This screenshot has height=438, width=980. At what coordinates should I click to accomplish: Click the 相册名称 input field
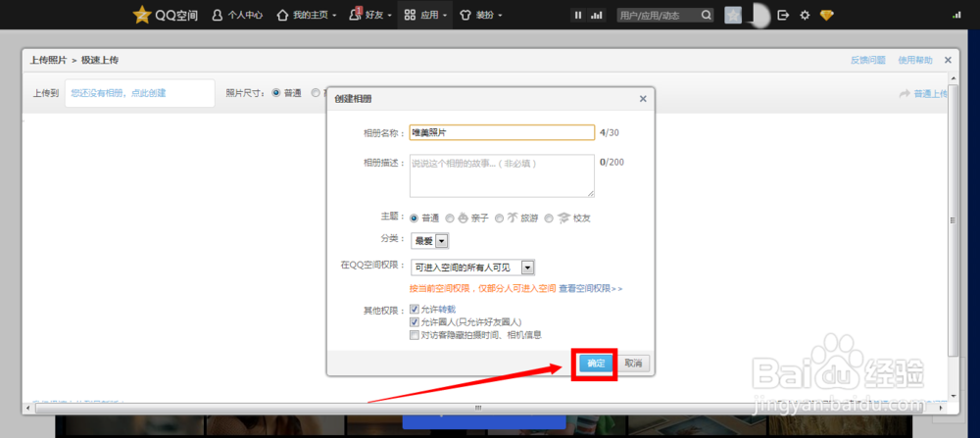[x=502, y=132]
